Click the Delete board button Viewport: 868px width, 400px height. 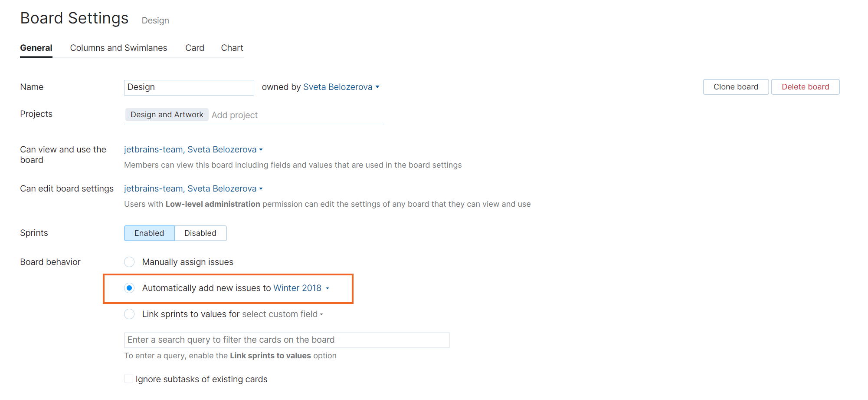(805, 87)
